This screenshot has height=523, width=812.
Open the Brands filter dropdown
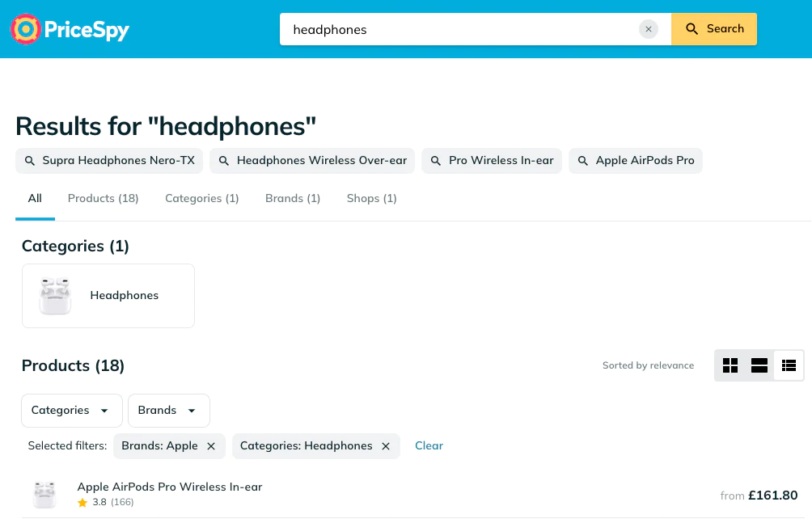coord(169,410)
